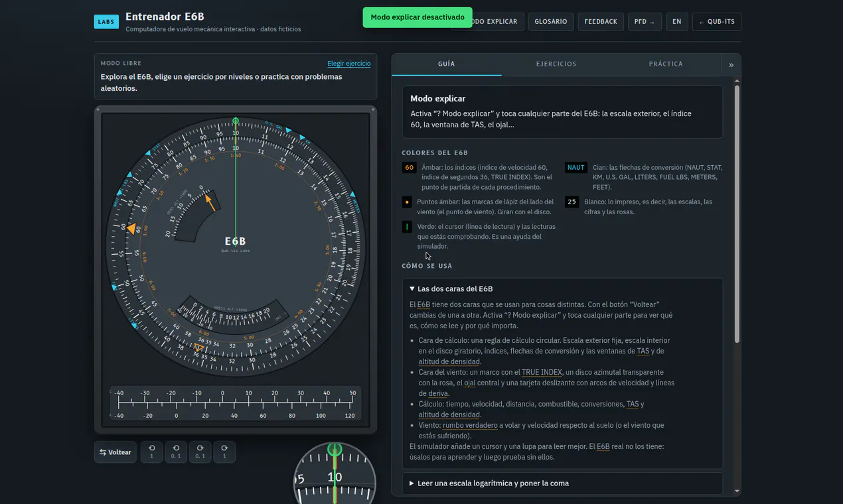843x504 pixels.
Task: Collapse the guide panel with the » icon
Action: pyautogui.click(x=731, y=64)
